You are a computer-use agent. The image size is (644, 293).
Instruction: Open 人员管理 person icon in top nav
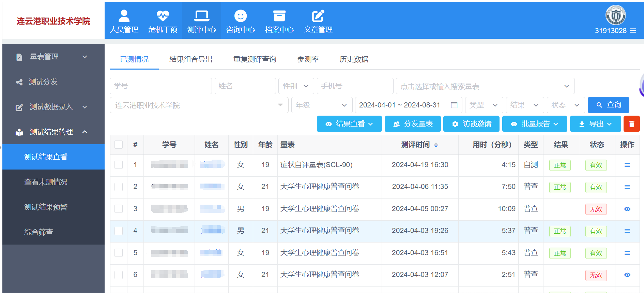tap(124, 16)
